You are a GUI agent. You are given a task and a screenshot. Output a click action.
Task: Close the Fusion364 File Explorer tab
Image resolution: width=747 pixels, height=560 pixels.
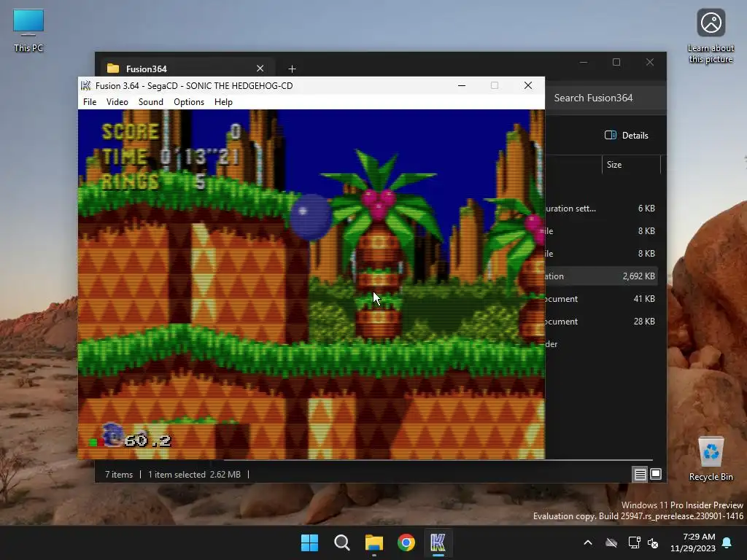(260, 69)
